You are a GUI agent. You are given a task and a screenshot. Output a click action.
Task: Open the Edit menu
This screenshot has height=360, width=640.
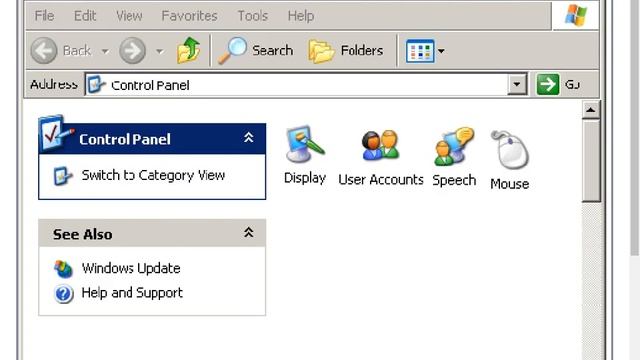click(84, 16)
